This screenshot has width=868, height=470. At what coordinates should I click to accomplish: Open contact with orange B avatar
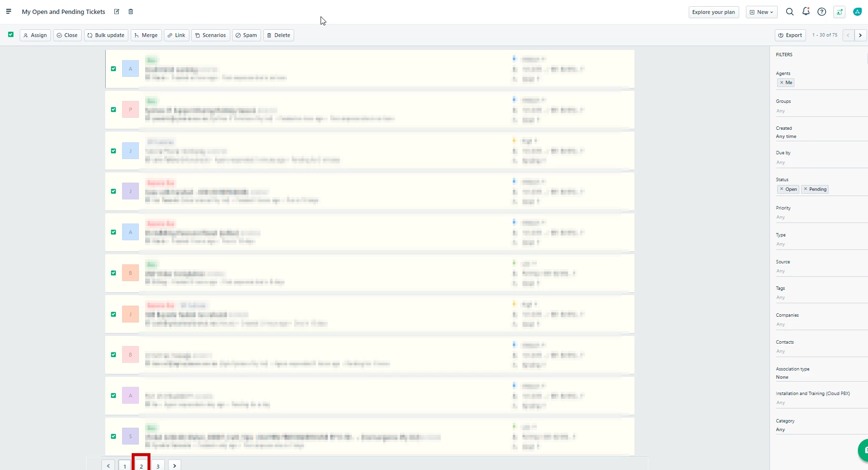pyautogui.click(x=130, y=273)
